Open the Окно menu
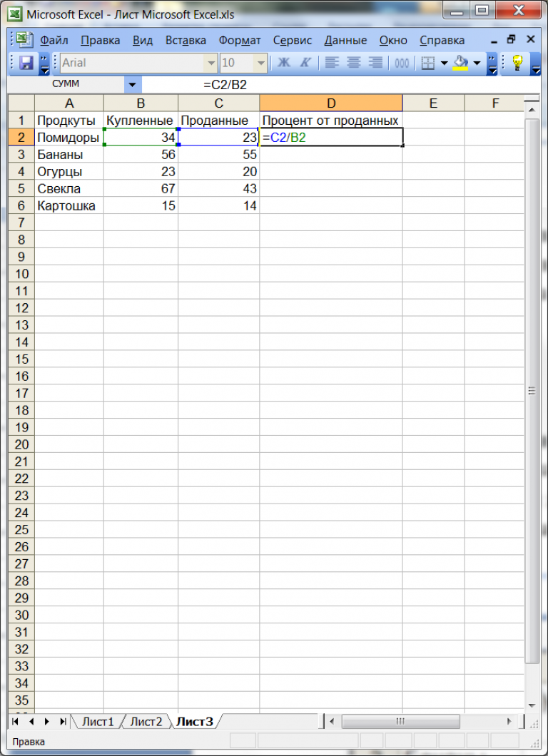The width and height of the screenshot is (548, 756). [x=394, y=41]
